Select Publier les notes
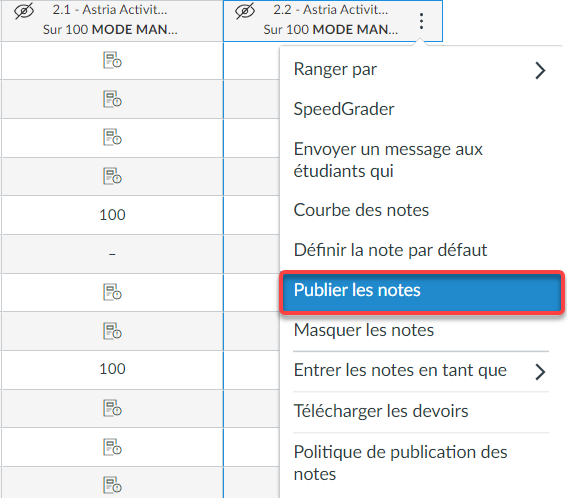The image size is (567, 498). pos(422,291)
